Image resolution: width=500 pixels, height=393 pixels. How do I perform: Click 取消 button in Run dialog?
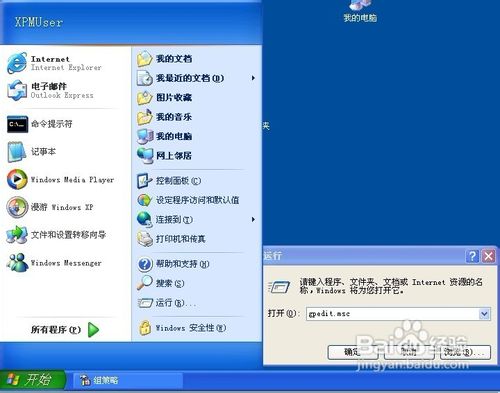[x=409, y=352]
